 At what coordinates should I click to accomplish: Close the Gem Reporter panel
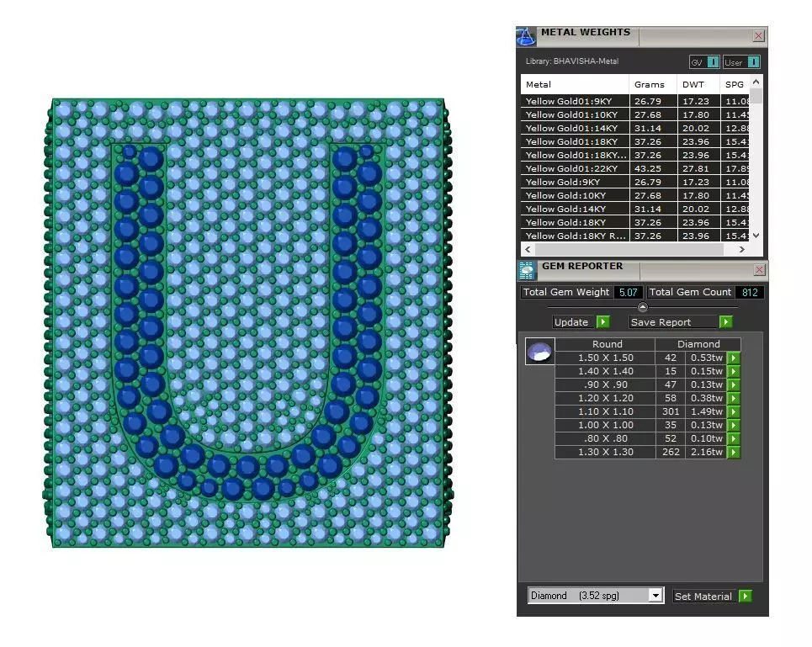[x=759, y=270]
